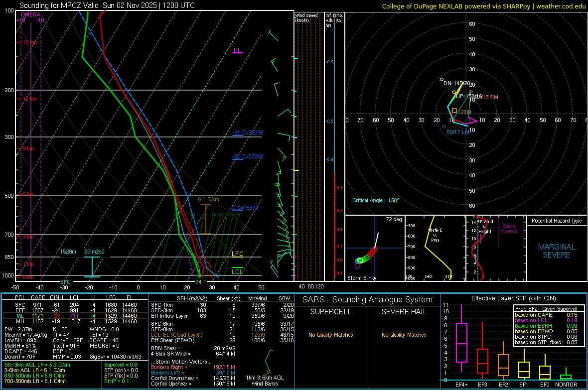588x390 pixels.
Task: Select the MU parcel row
Action: click(x=75, y=321)
